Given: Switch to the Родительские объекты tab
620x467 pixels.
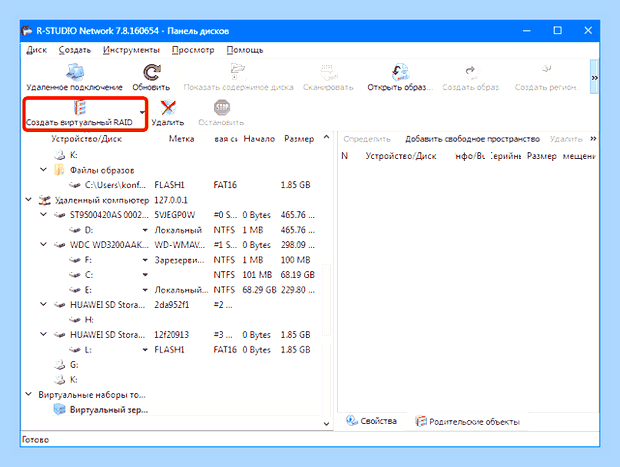Looking at the screenshot, I should point(467,422).
